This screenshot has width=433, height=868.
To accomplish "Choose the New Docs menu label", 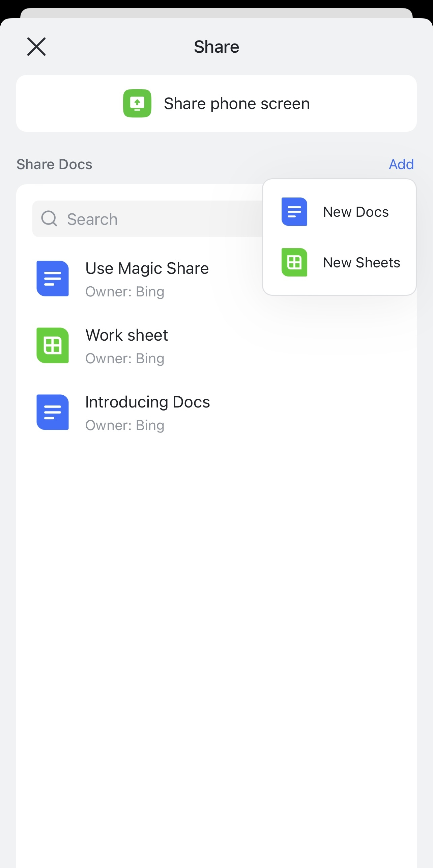I will [356, 212].
